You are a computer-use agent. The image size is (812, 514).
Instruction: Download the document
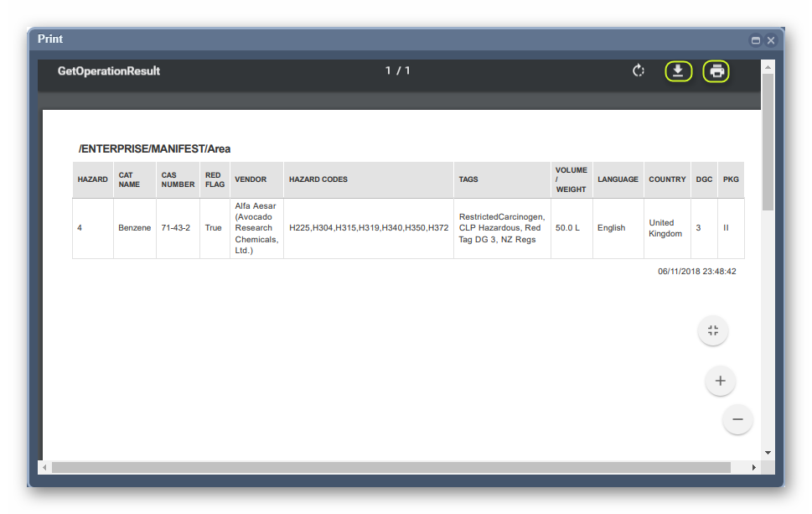coord(678,71)
